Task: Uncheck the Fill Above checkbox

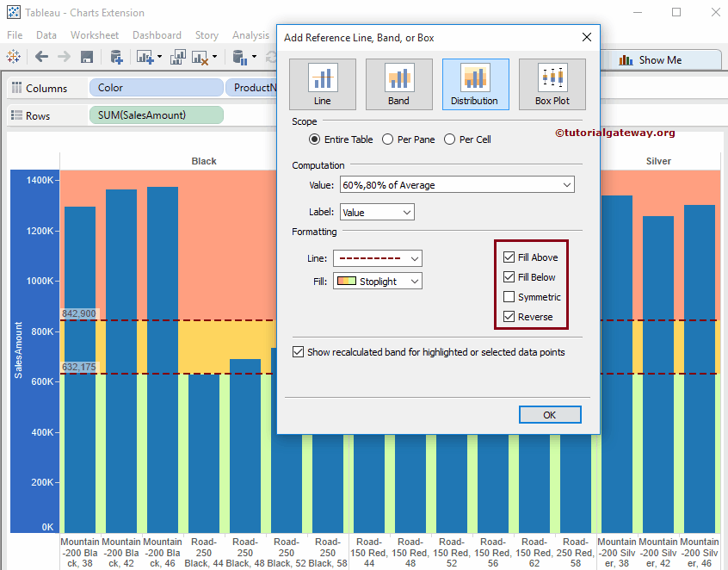Action: click(508, 257)
